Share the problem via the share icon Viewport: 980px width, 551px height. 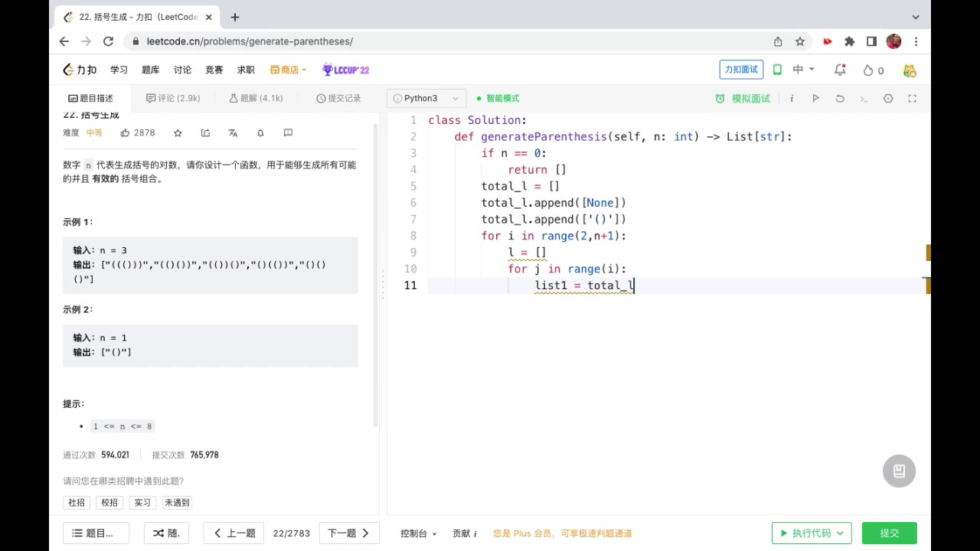[205, 132]
